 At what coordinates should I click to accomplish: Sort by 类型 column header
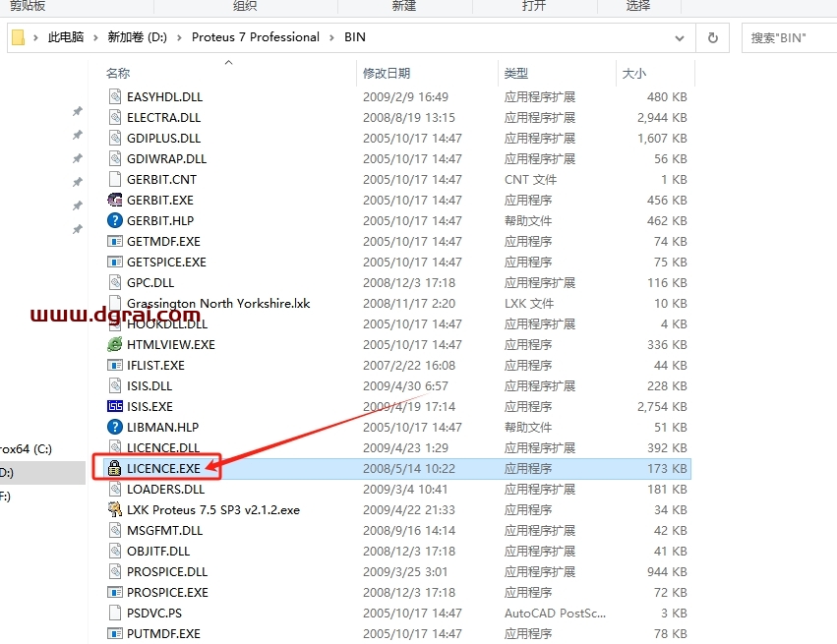516,73
